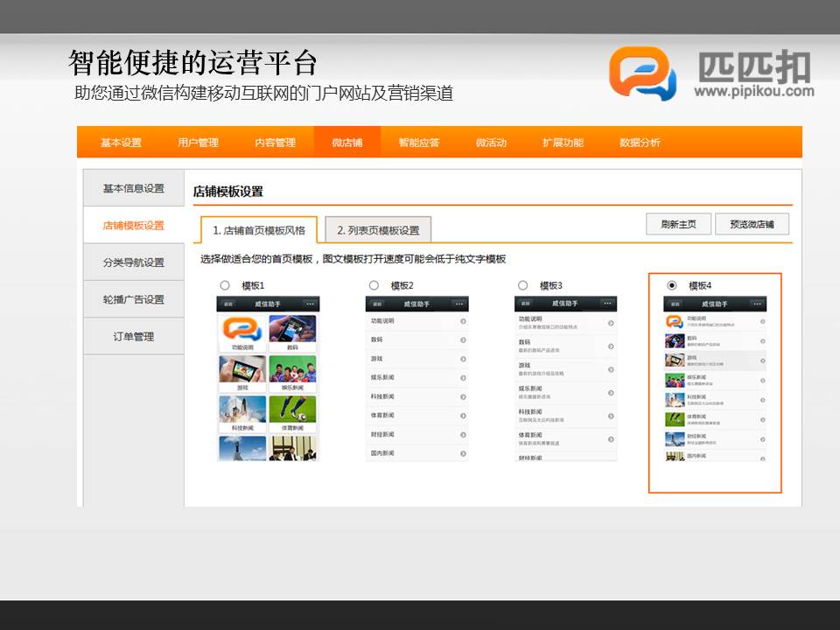This screenshot has height=630, width=840.
Task: Click the 刷新主页 button
Action: click(x=678, y=224)
